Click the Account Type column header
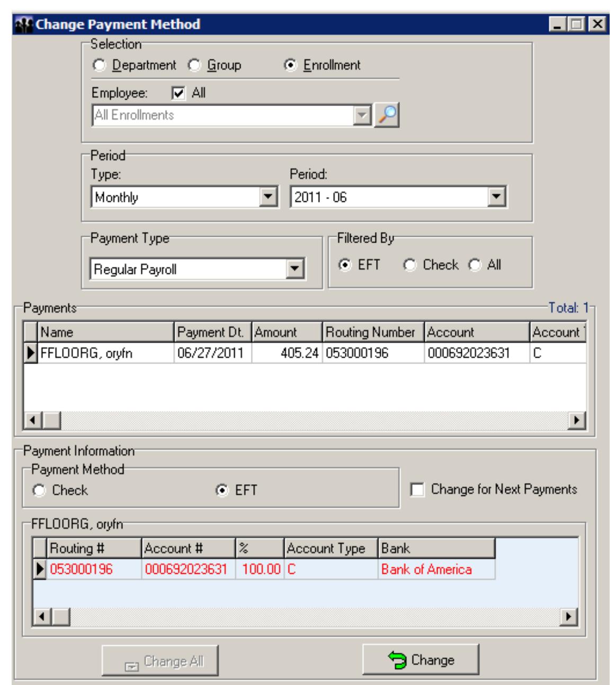616x685 pixels. pyautogui.click(x=331, y=548)
